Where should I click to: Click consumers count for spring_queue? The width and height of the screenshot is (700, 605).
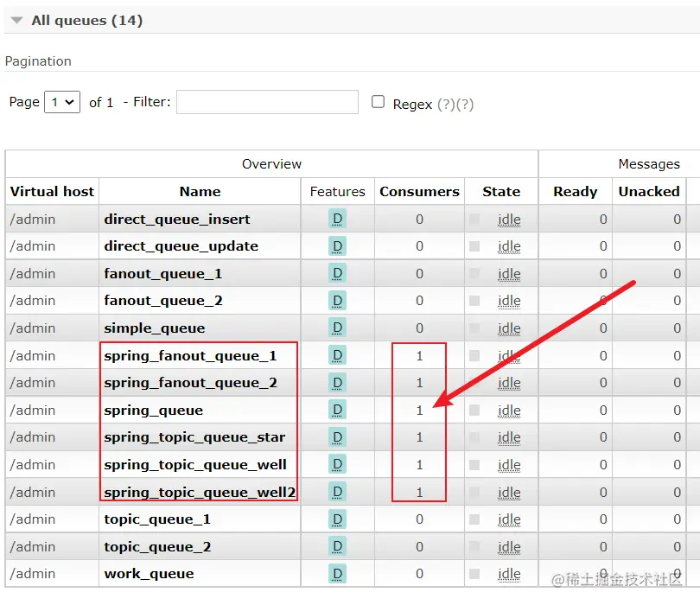tap(419, 411)
